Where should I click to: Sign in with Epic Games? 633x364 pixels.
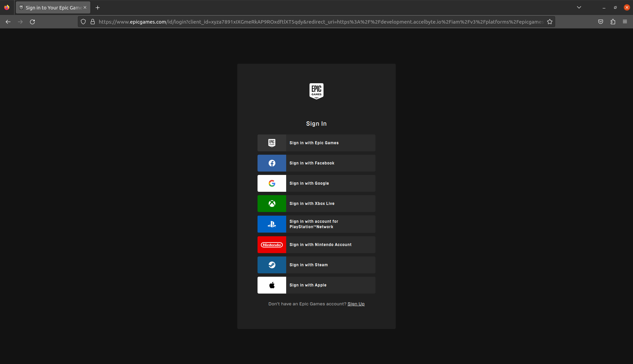coord(316,143)
